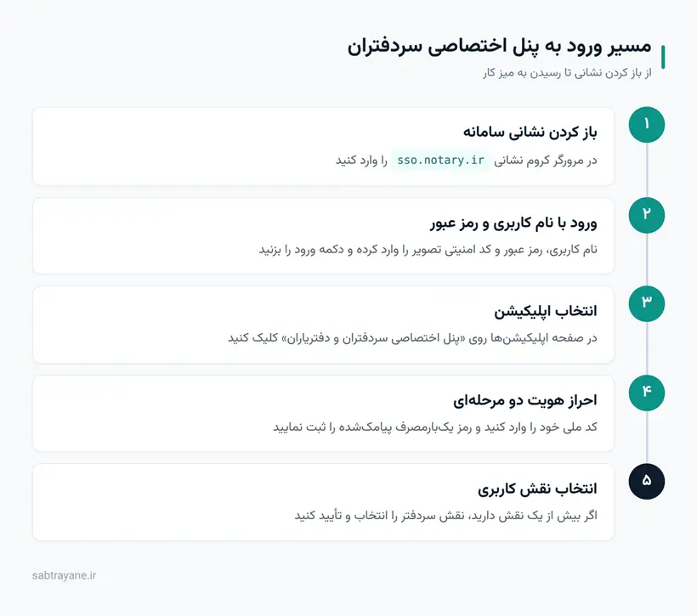Select card title باز کردن نشانی سامانه
The image size is (697, 616).
pyautogui.click(x=530, y=132)
